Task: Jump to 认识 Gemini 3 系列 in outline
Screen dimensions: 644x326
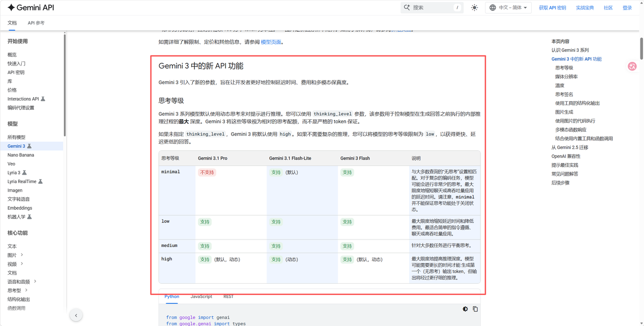Action: click(x=570, y=50)
